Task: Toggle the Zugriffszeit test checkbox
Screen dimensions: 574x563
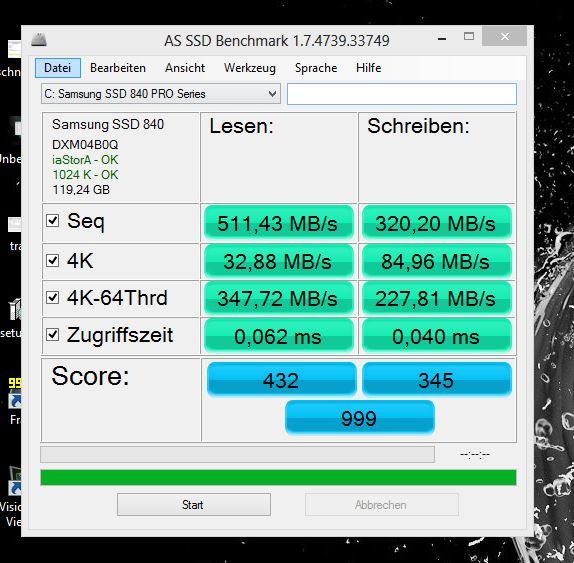Action: 53,335
